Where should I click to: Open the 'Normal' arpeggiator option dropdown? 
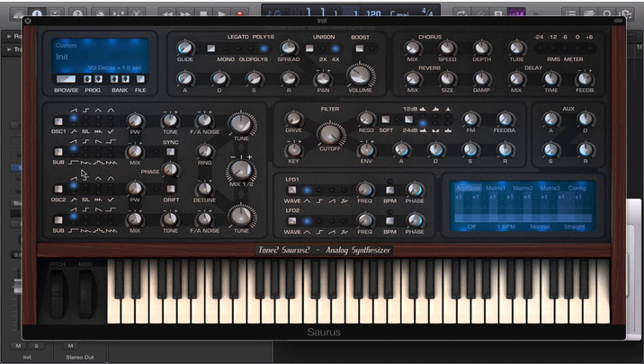click(540, 226)
